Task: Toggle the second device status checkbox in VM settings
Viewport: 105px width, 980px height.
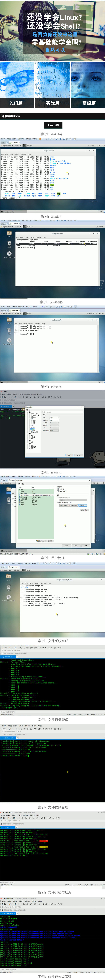Action: pyautogui.click(x=58, y=491)
